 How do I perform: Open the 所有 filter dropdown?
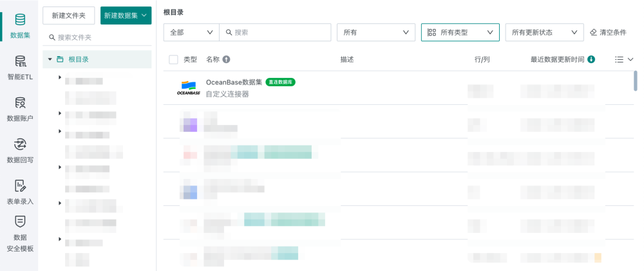click(x=376, y=32)
